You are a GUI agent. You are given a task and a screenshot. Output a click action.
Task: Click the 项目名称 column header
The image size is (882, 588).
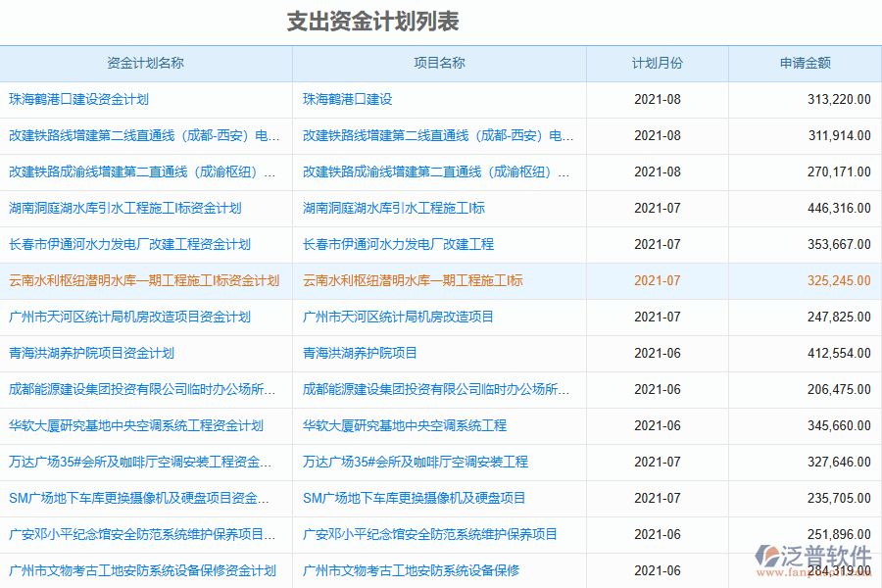click(438, 63)
